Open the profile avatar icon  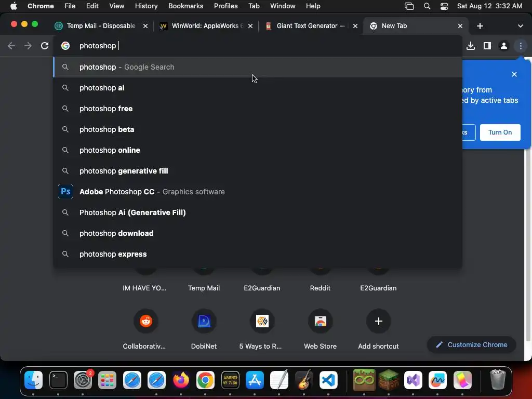tap(504, 46)
